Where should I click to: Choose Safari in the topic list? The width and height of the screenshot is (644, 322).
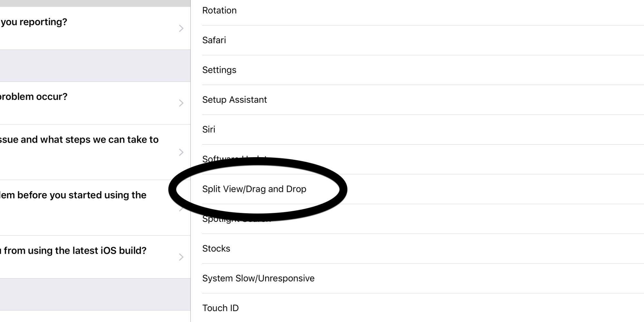pyautogui.click(x=214, y=40)
